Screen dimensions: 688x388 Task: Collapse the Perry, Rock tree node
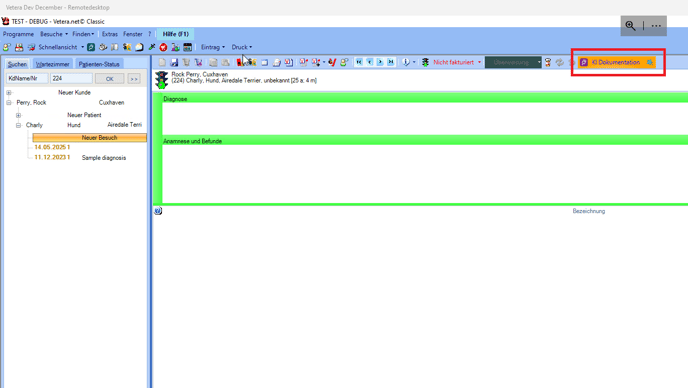click(9, 103)
